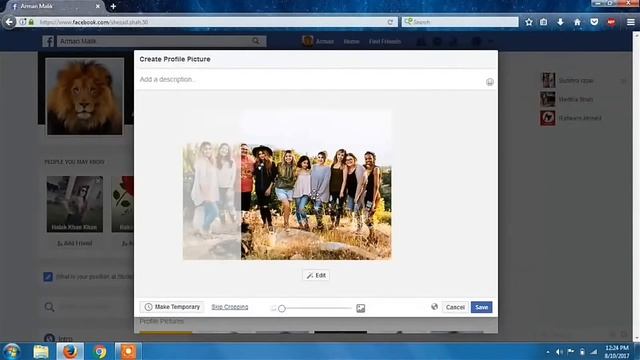Click the volume icon in system tray

[x=559, y=352]
